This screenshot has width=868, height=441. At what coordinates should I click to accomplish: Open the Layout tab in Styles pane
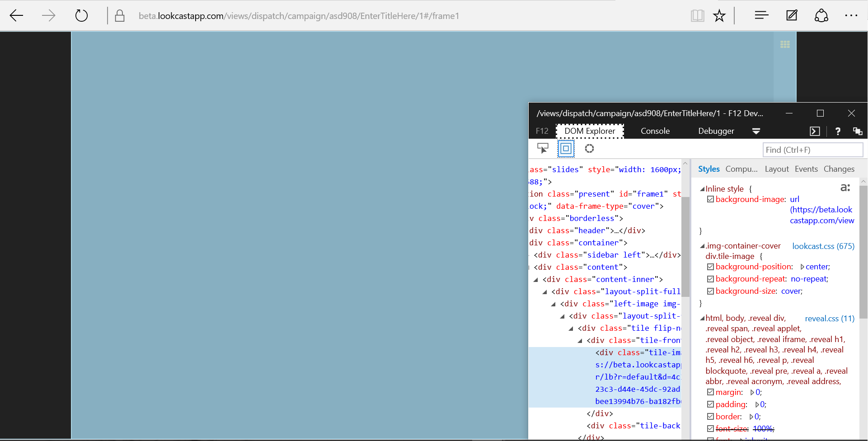tap(776, 169)
